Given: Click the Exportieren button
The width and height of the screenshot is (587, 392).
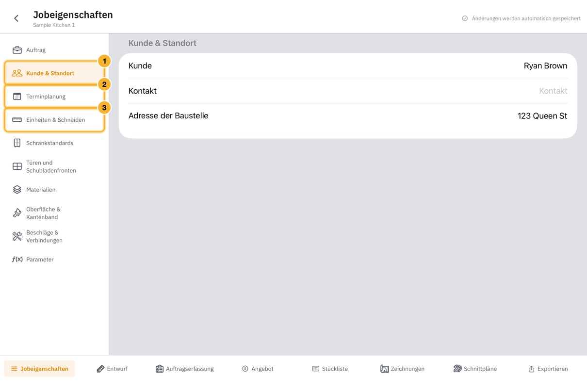Looking at the screenshot, I should [548, 369].
